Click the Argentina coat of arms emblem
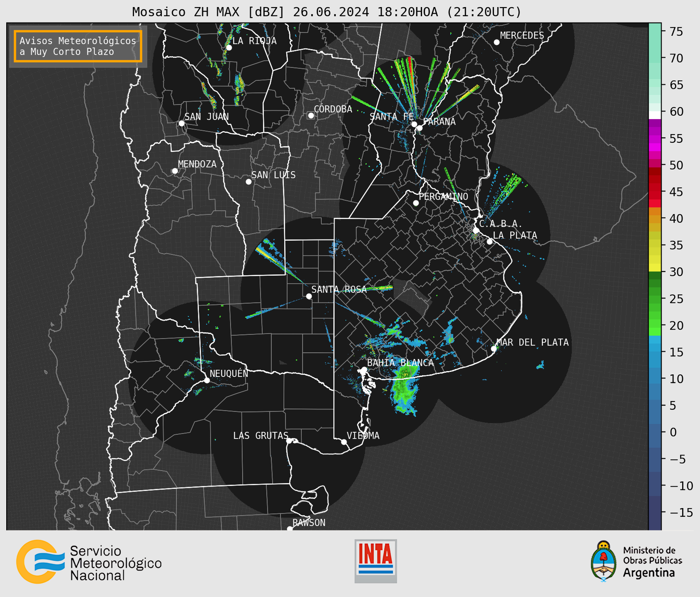 pyautogui.click(x=604, y=561)
